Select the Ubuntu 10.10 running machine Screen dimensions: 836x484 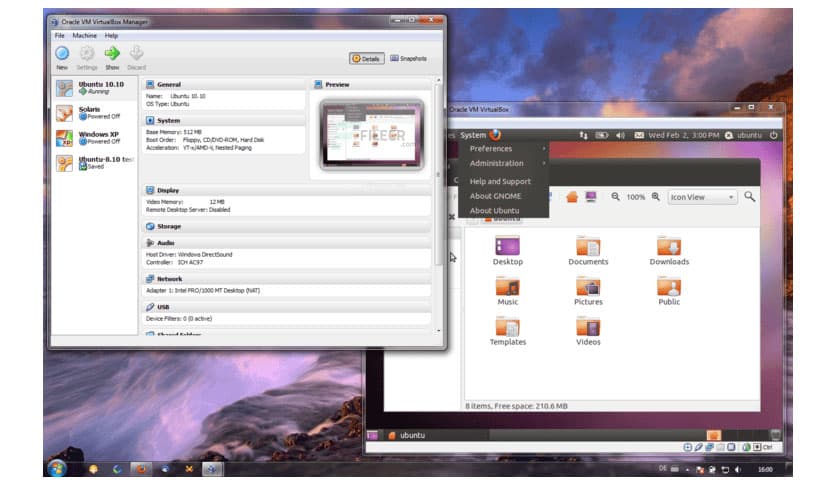pos(94,88)
